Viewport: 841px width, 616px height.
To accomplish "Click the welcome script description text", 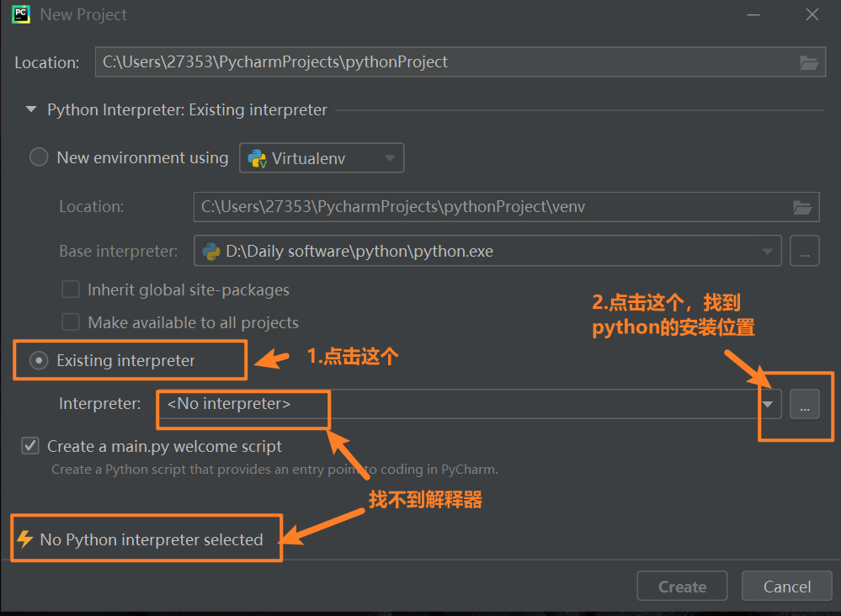I will tap(274, 469).
